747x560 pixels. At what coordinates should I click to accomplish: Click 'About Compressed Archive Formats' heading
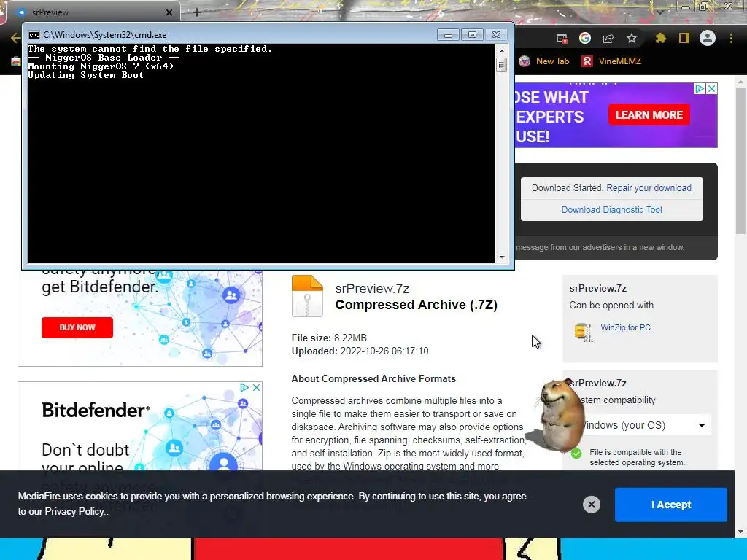pos(373,378)
